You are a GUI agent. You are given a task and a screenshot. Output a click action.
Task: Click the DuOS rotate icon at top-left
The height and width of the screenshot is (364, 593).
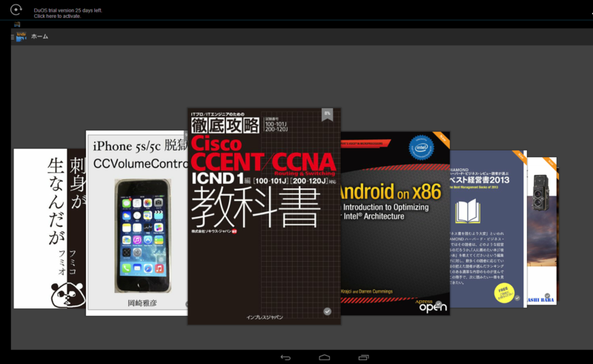tap(16, 10)
